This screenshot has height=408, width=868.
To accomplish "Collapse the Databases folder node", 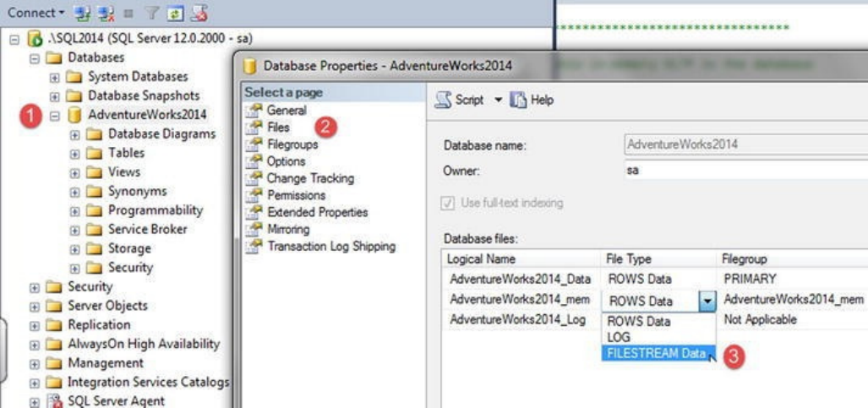I will pos(35,58).
